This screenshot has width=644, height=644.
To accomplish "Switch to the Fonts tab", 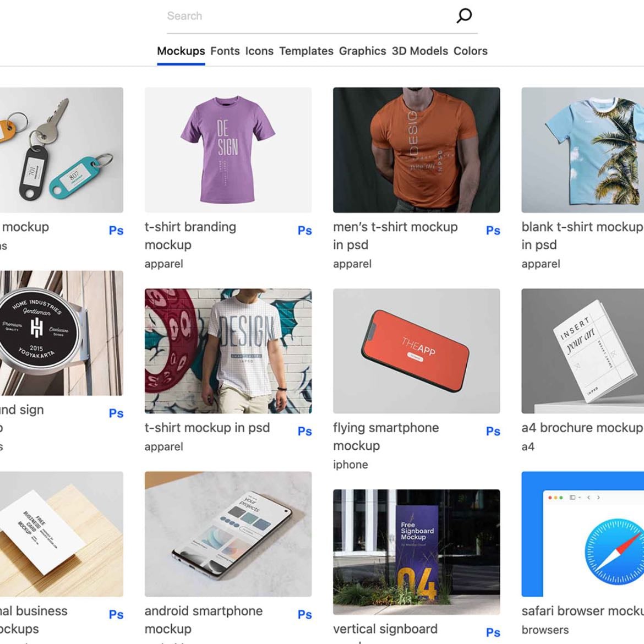I will tap(225, 51).
